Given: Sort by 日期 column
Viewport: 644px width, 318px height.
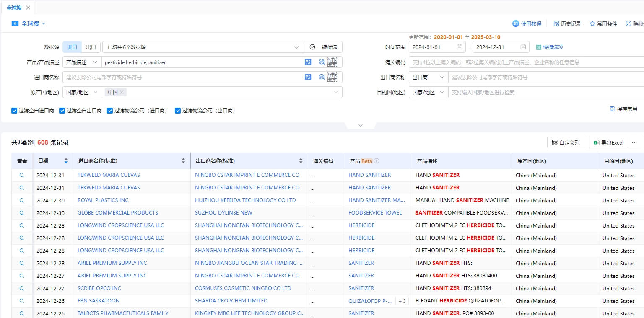Looking at the screenshot, I should (66, 161).
